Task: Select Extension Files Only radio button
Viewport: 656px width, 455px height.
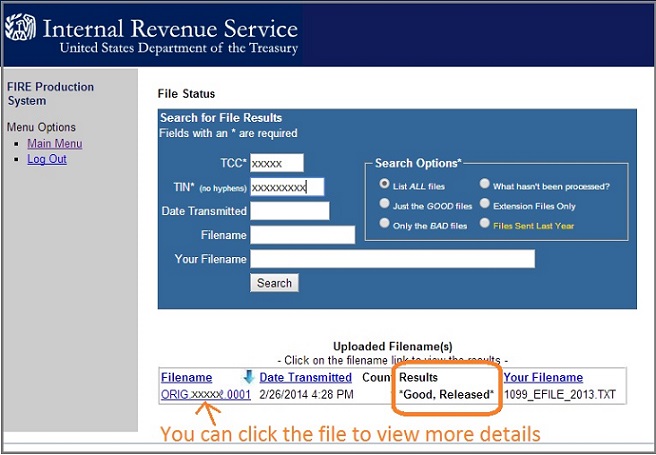Action: coord(485,205)
